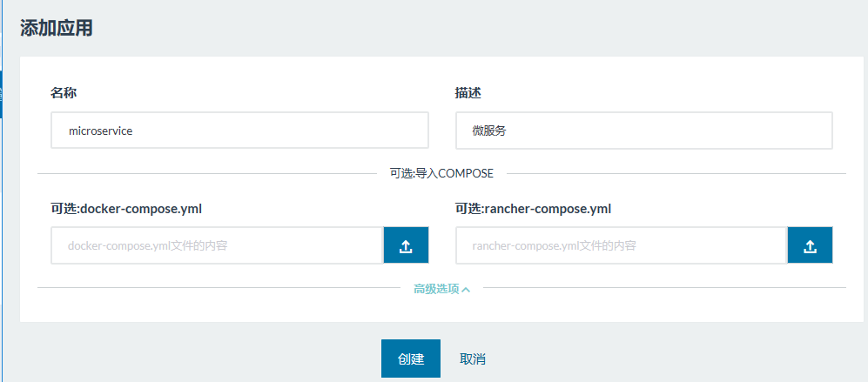This screenshot has height=382, width=868.
Task: Click the 可选:导入COMPOSE section label
Action: tap(441, 173)
